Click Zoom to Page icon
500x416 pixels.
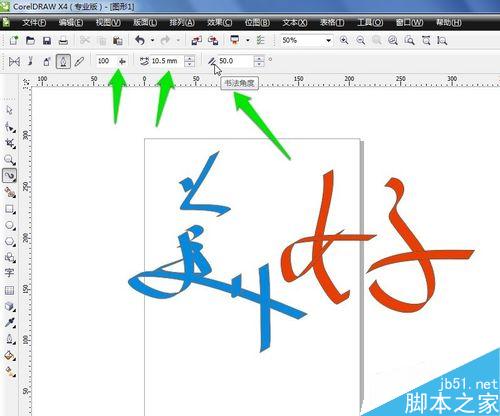[409, 41]
